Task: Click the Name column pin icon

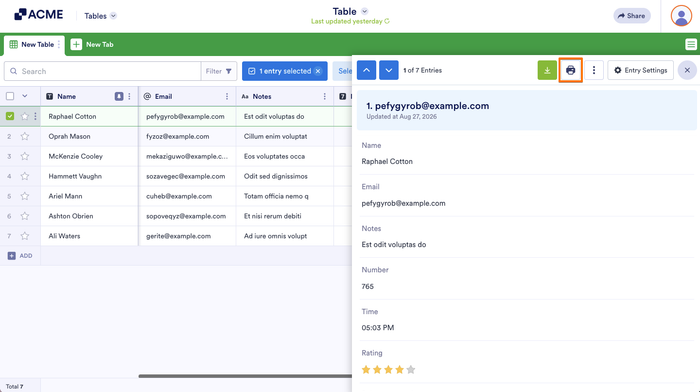Action: [x=119, y=96]
